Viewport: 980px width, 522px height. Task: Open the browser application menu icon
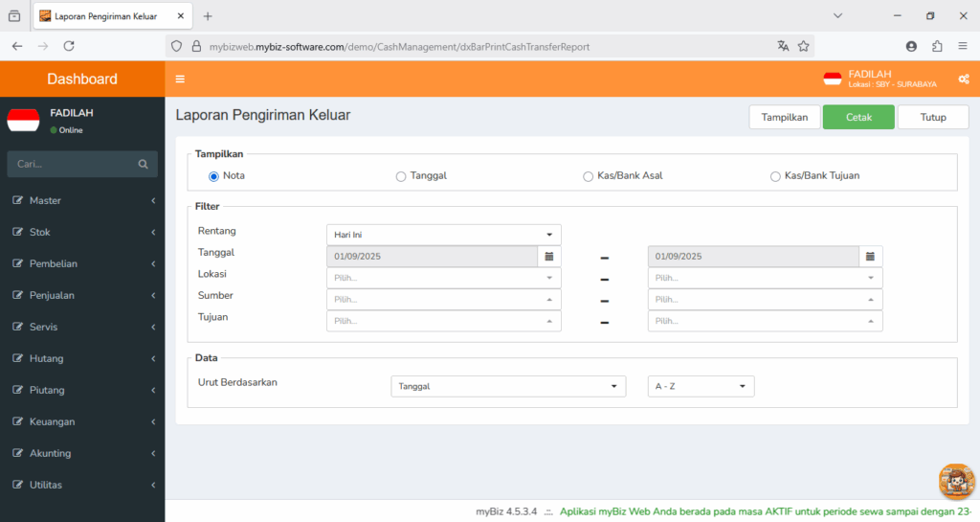pos(963,46)
